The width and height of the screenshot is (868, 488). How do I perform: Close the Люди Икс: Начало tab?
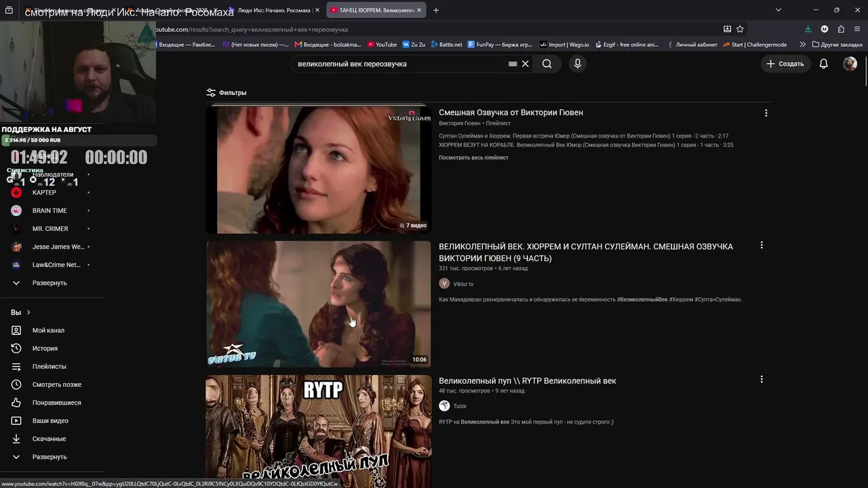[x=317, y=10]
